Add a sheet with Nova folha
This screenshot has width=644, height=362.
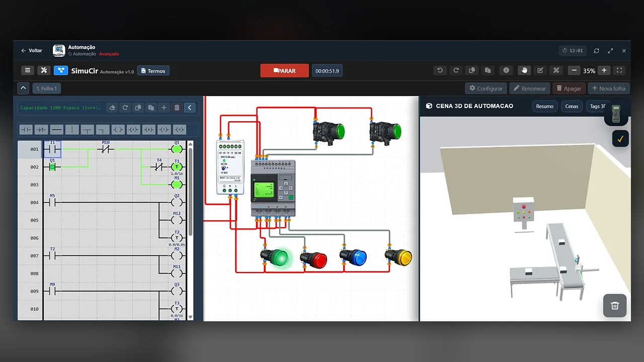[609, 88]
